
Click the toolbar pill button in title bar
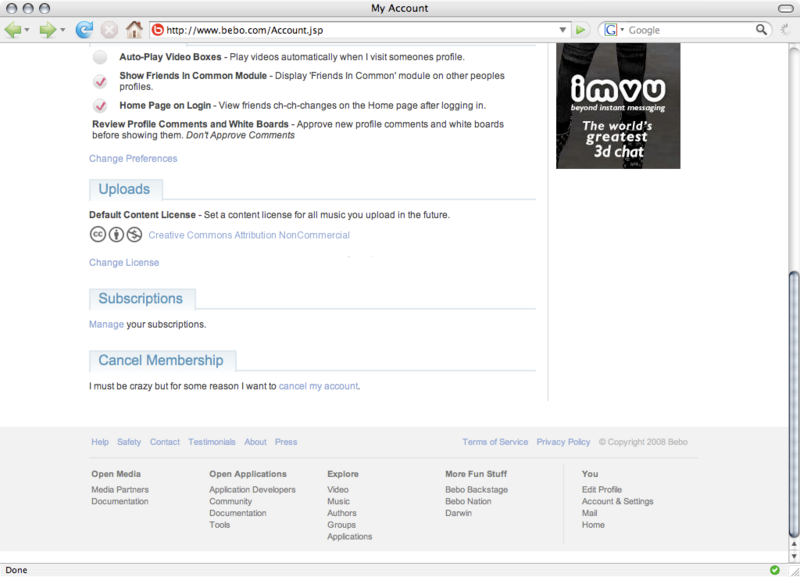click(x=786, y=8)
